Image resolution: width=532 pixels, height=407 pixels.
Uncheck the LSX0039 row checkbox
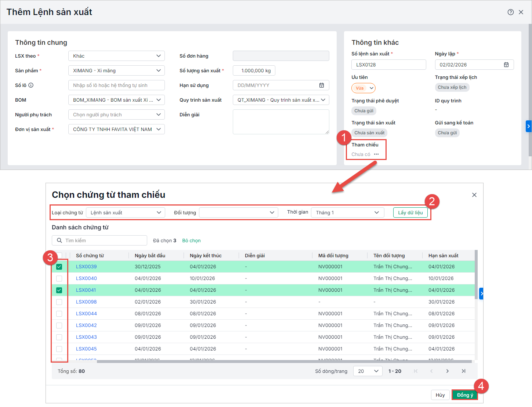[59, 267]
